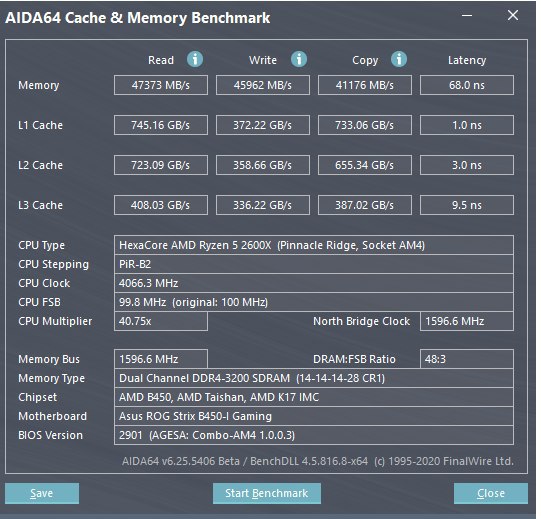The image size is (541, 519).
Task: Click the CPU Clock field 4066.3 MHz
Action: (x=314, y=283)
